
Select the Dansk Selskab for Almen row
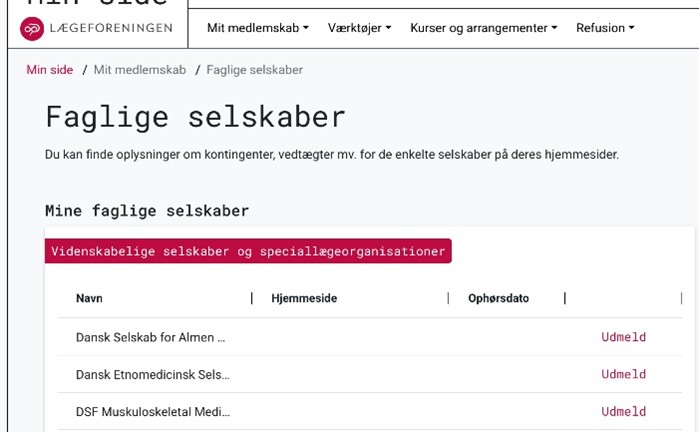coord(150,337)
